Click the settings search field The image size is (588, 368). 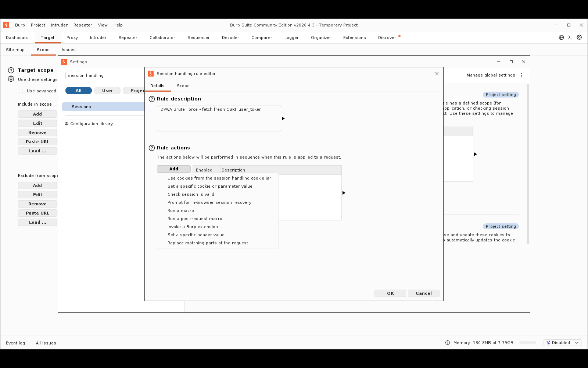(105, 75)
